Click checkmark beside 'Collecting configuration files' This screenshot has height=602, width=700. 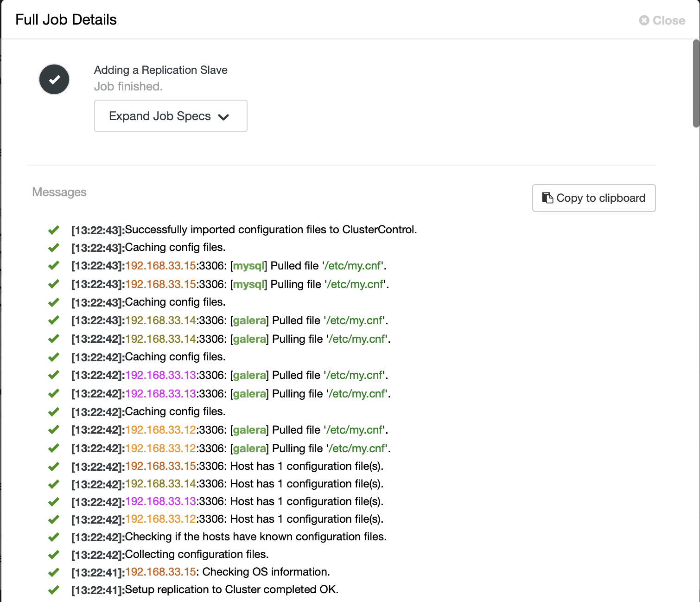(x=54, y=554)
